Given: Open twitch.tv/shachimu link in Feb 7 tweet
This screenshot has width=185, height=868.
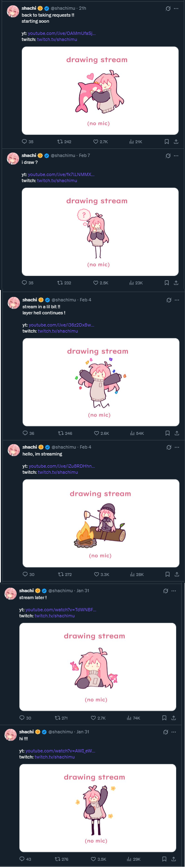Looking at the screenshot, I should tap(57, 180).
